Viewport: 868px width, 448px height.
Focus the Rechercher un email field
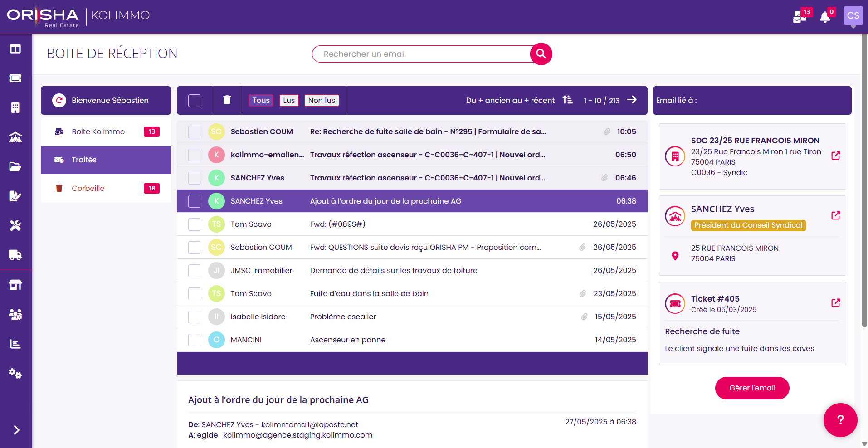pyautogui.click(x=422, y=54)
